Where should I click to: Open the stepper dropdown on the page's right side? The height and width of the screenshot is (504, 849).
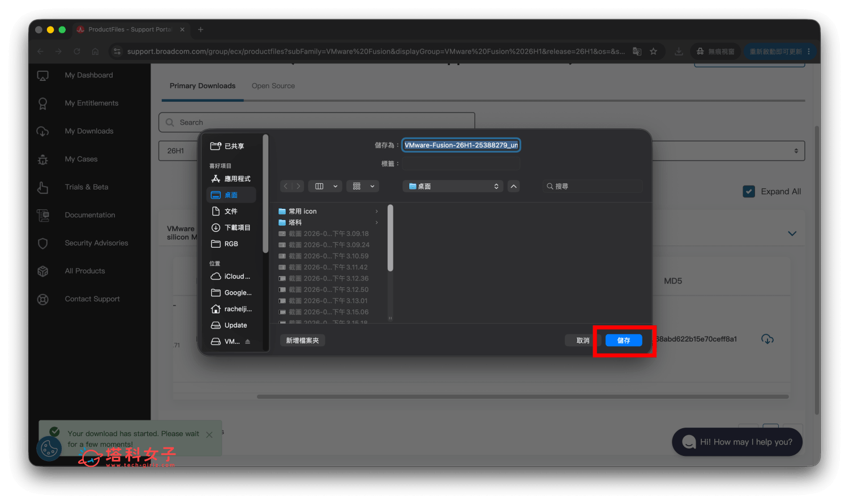coord(796,151)
